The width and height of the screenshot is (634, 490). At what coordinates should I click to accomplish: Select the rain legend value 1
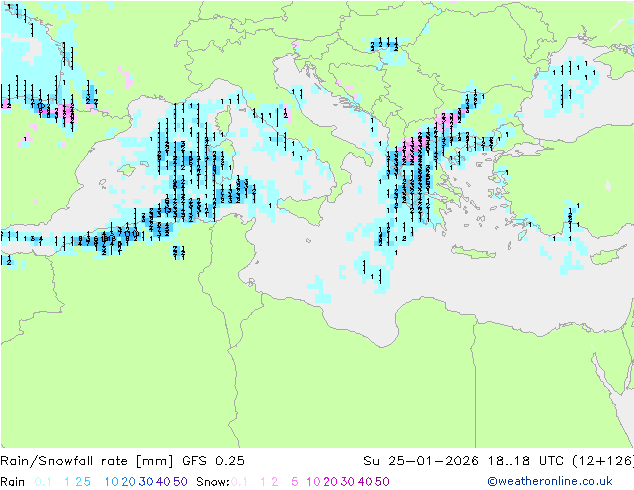pyautogui.click(x=67, y=482)
